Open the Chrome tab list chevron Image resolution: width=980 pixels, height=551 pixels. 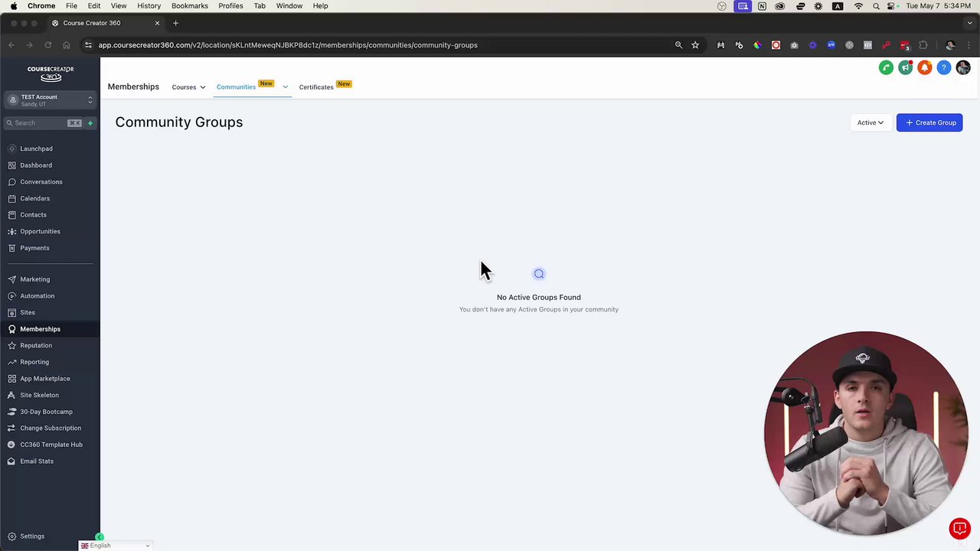970,23
